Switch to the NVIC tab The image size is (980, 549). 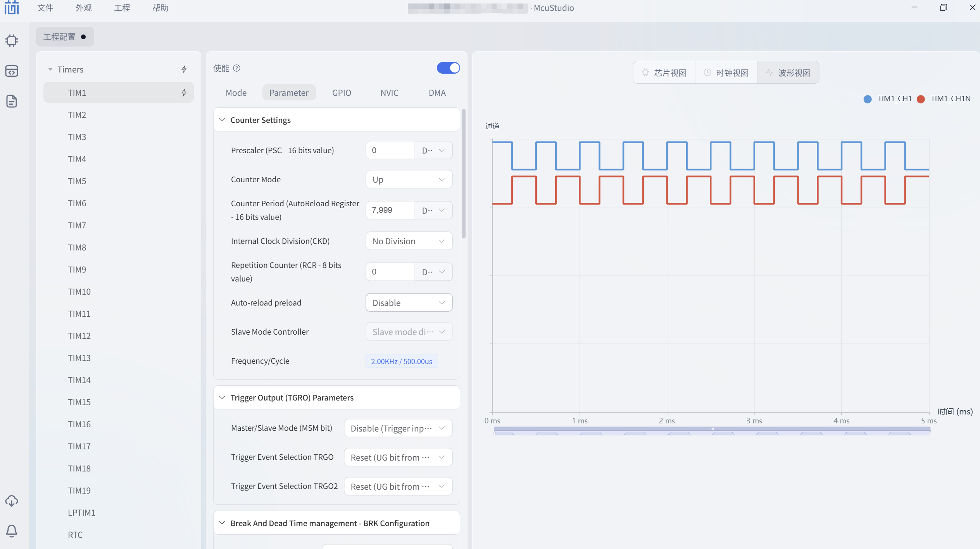tap(389, 93)
